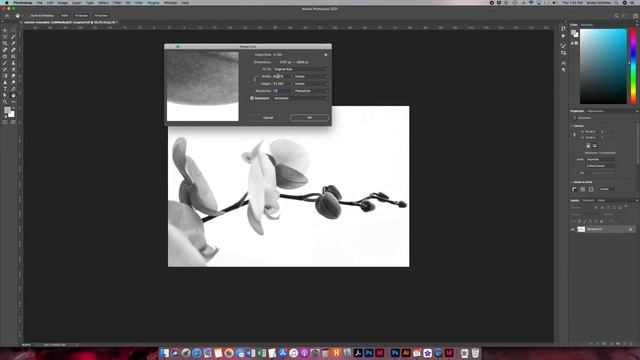Open Finder in the Dock
Viewport: 640px width, 360px height.
(164, 353)
